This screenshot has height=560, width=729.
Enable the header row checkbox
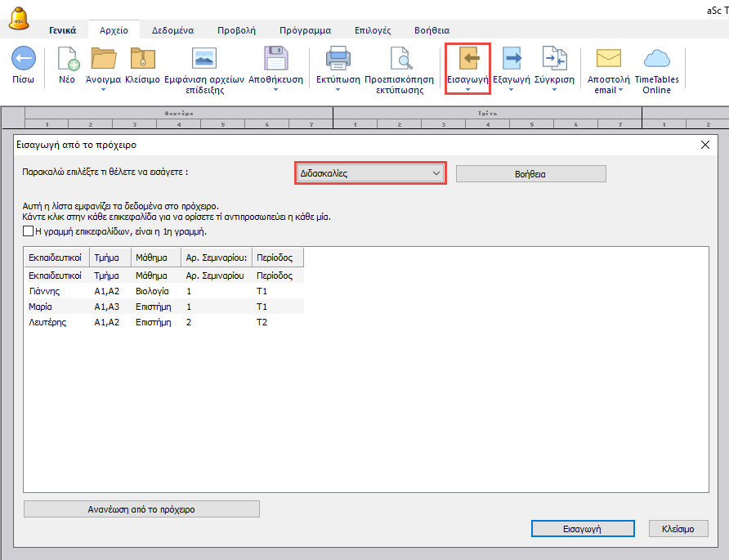point(29,232)
